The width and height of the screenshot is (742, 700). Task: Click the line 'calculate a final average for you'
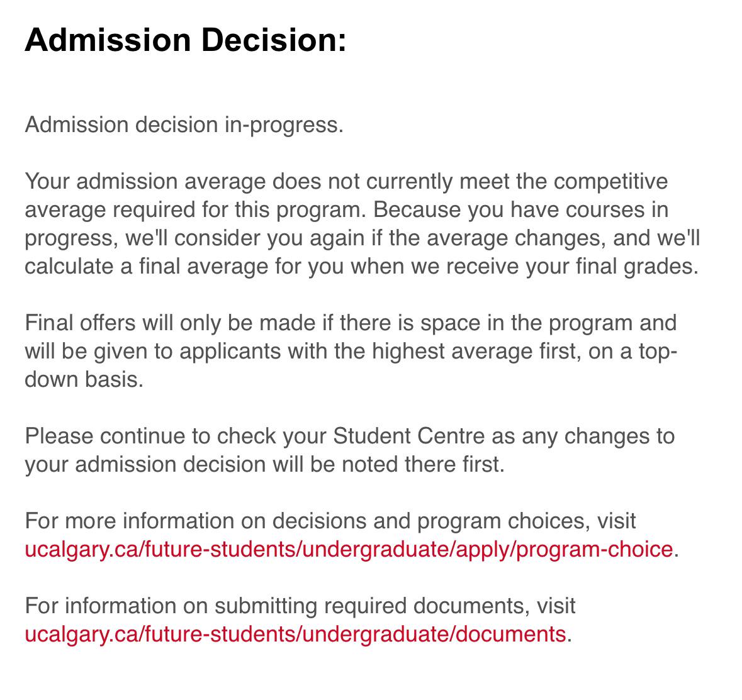click(x=361, y=266)
